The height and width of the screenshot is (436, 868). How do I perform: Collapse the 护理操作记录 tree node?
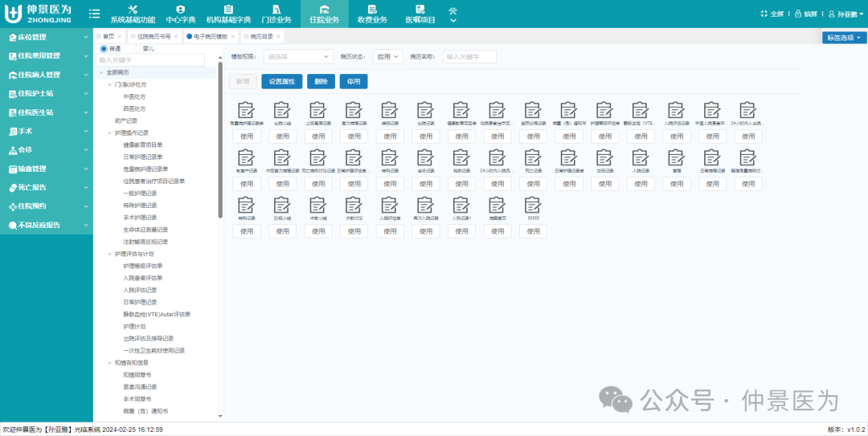pyautogui.click(x=110, y=132)
